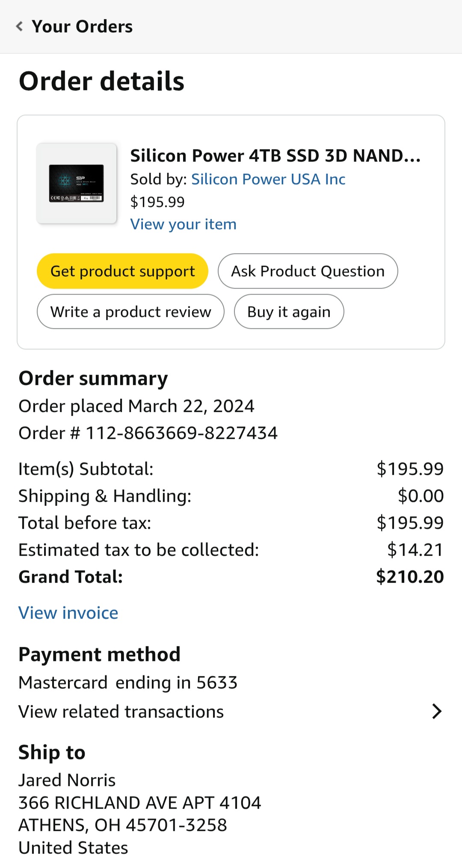Image resolution: width=462 pixels, height=868 pixels.
Task: Tap the back chevron icon
Action: tap(19, 27)
